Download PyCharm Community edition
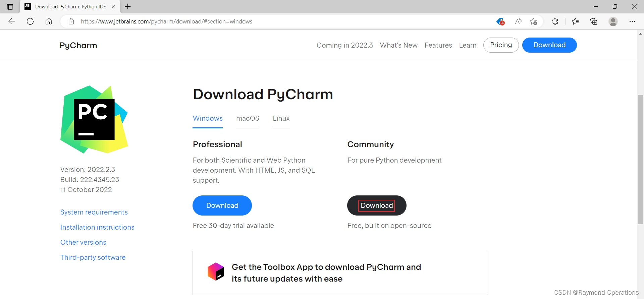Image resolution: width=644 pixels, height=299 pixels. [377, 205]
